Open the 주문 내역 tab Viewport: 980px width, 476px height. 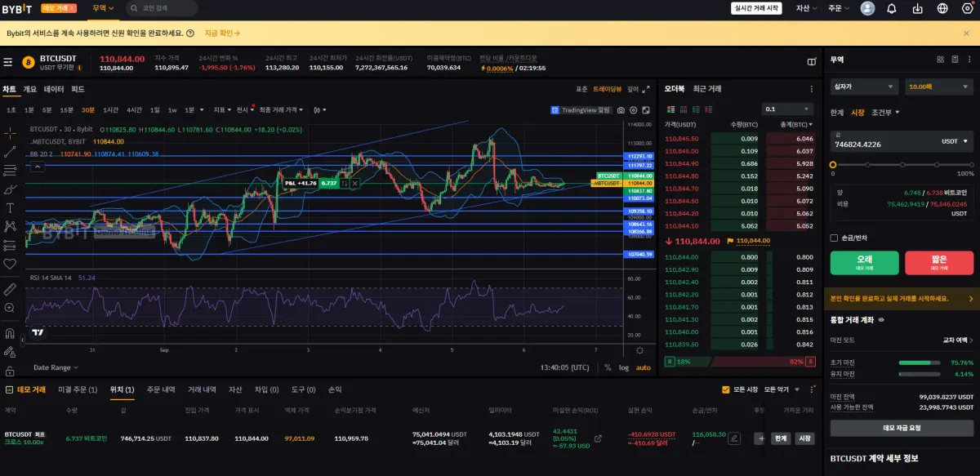[160, 389]
